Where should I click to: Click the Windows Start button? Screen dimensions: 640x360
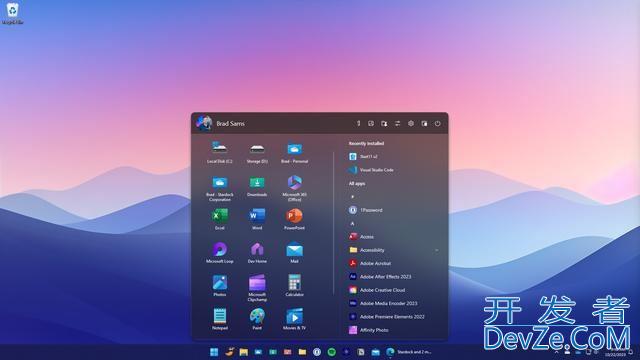point(214,352)
